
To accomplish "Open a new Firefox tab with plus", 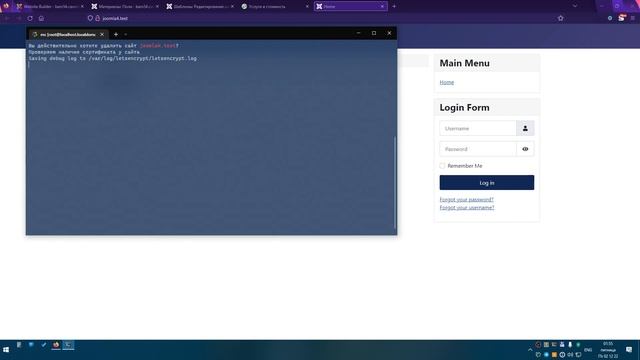I will point(394,7).
